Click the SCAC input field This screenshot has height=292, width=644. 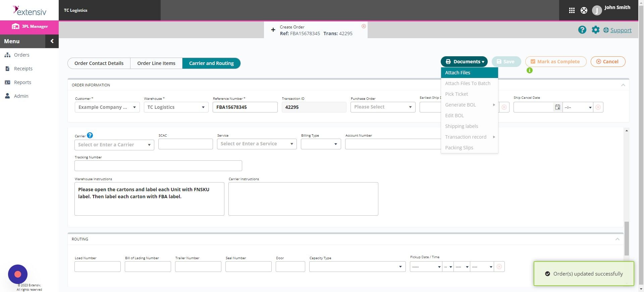185,144
